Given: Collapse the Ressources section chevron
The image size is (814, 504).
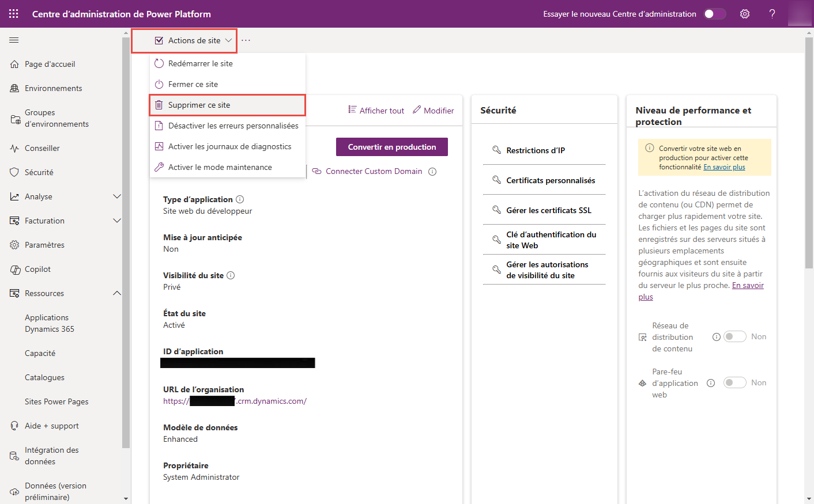Looking at the screenshot, I should (117, 293).
